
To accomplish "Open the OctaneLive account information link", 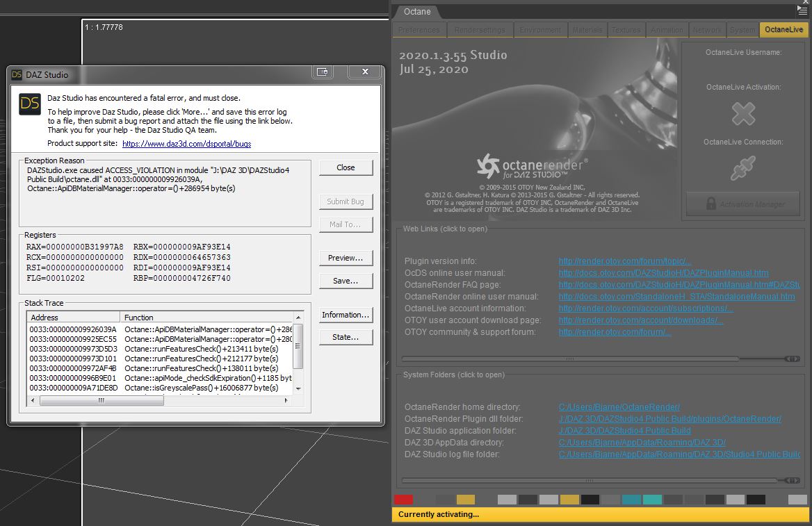I will (646, 309).
